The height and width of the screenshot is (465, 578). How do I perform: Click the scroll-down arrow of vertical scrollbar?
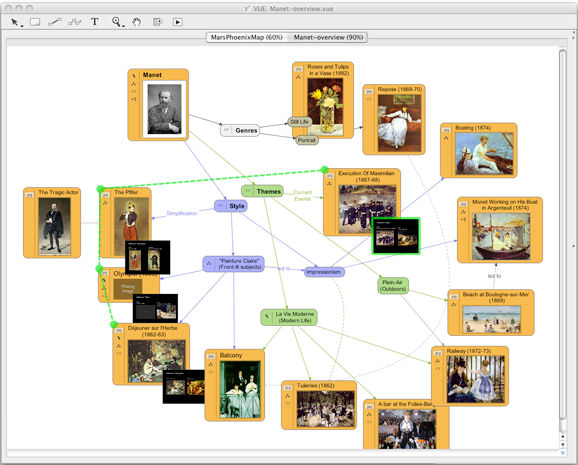563,445
